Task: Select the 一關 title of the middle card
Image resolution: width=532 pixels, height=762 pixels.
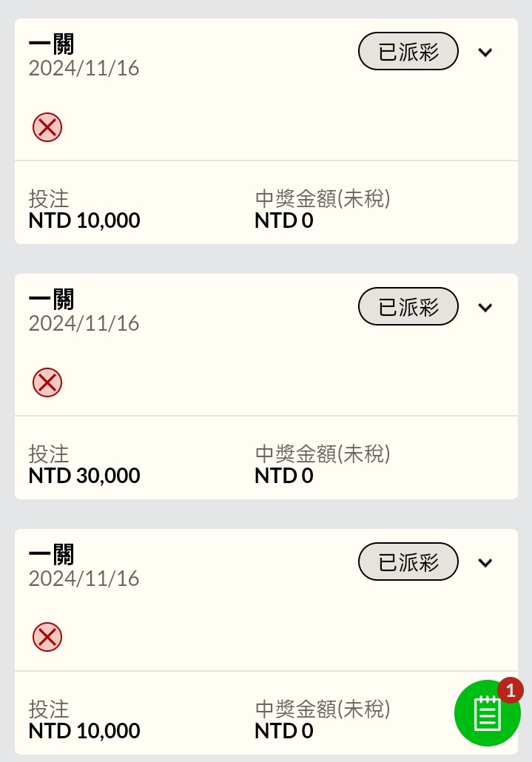Action: [x=52, y=300]
